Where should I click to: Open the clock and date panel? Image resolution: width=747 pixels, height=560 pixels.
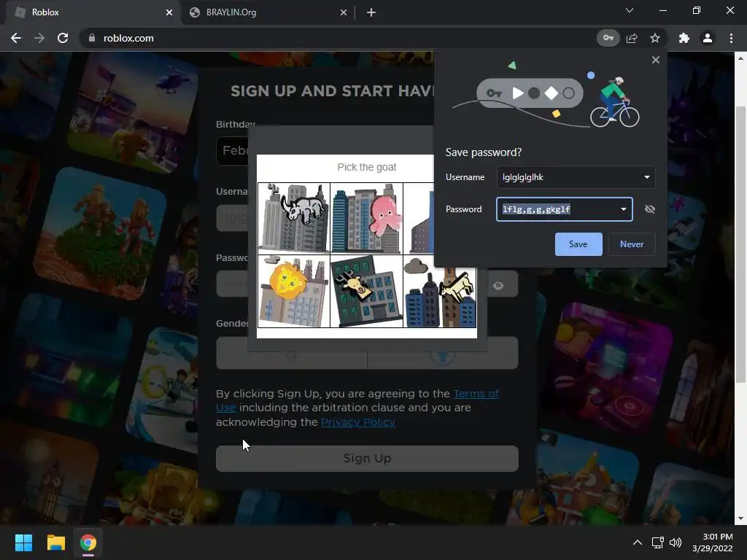point(713,542)
